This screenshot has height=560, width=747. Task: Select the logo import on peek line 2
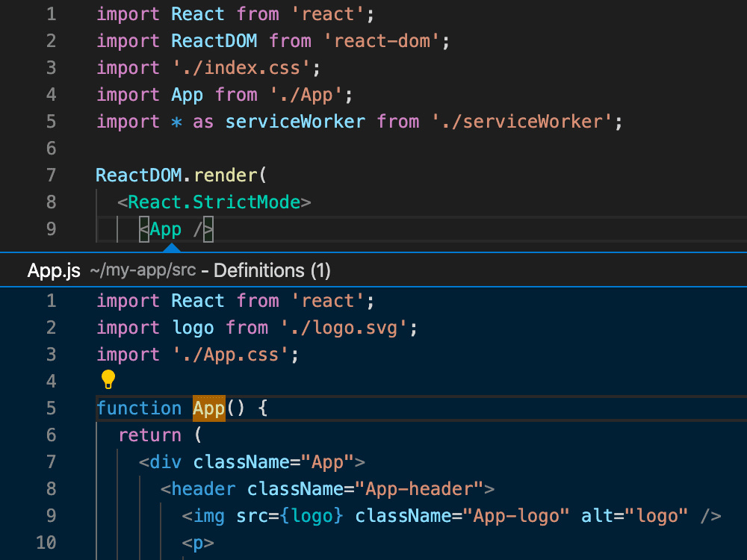193,327
